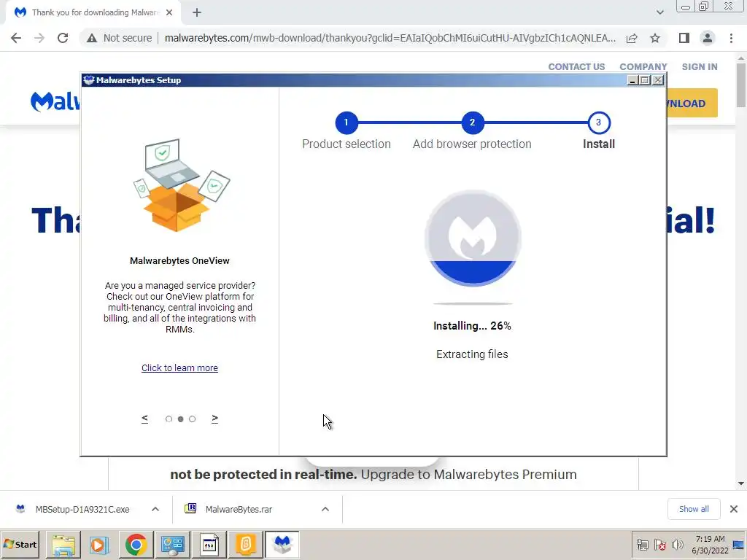
Task: Click the network tray icon
Action: point(643,545)
